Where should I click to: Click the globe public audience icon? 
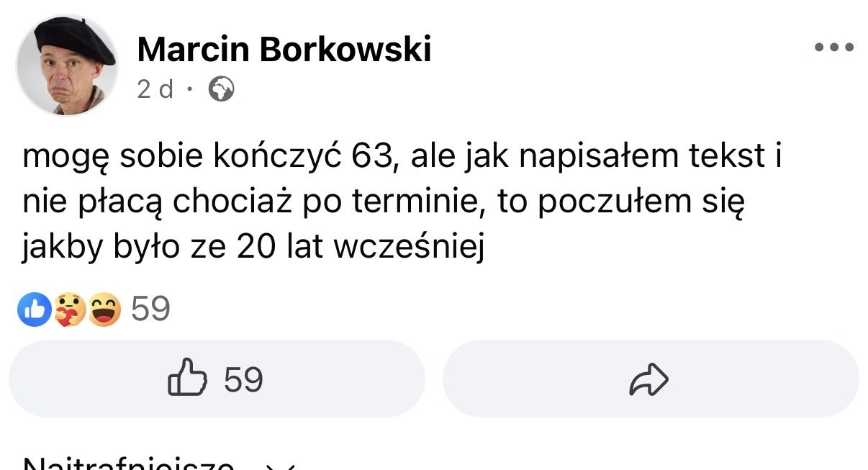(221, 89)
